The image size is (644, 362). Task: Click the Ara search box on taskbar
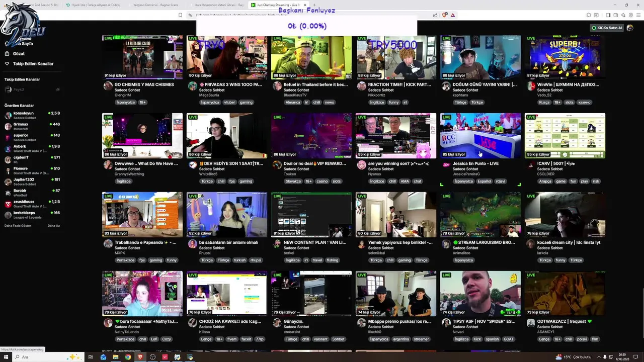pos(48,357)
